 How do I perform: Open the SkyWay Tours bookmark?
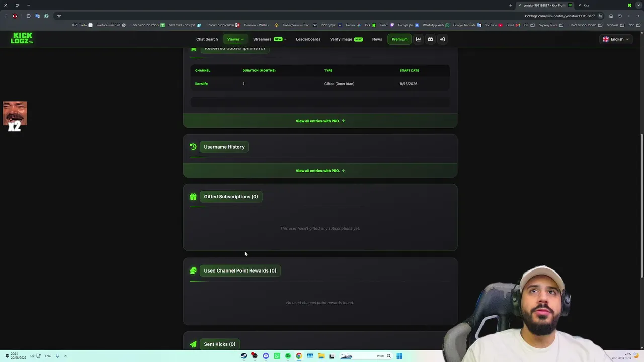pyautogui.click(x=551, y=25)
